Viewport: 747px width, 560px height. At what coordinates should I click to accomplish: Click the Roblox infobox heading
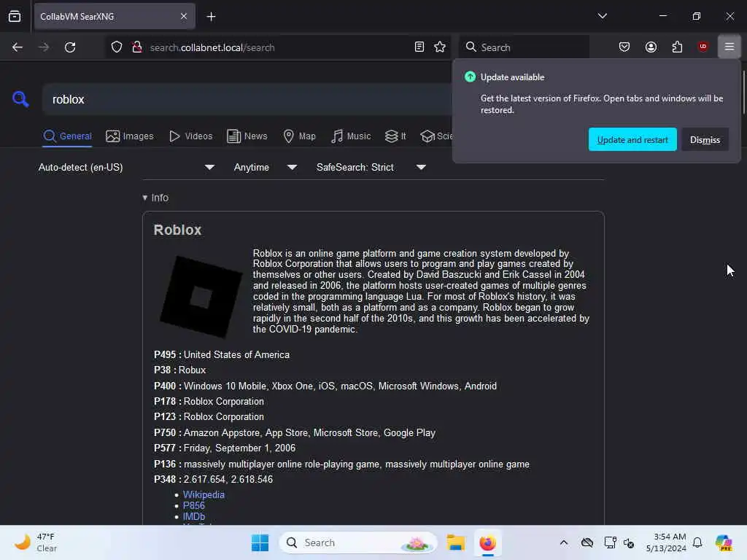pyautogui.click(x=177, y=230)
